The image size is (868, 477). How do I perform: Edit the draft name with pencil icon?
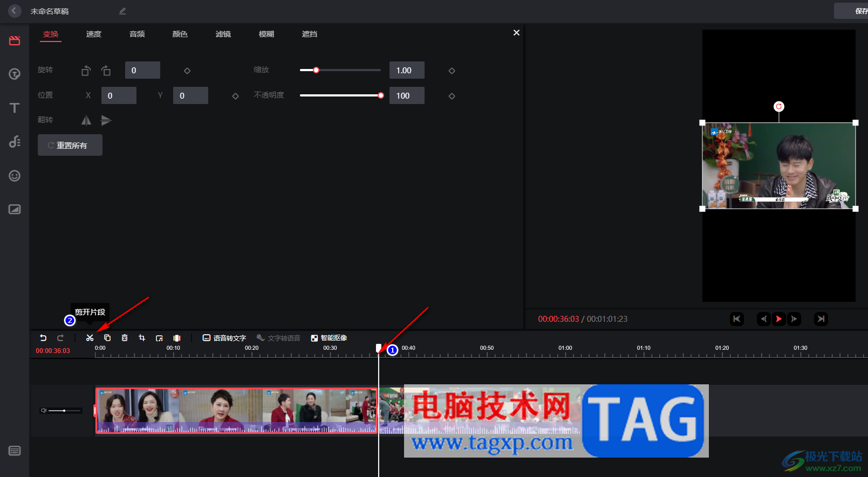(x=122, y=11)
